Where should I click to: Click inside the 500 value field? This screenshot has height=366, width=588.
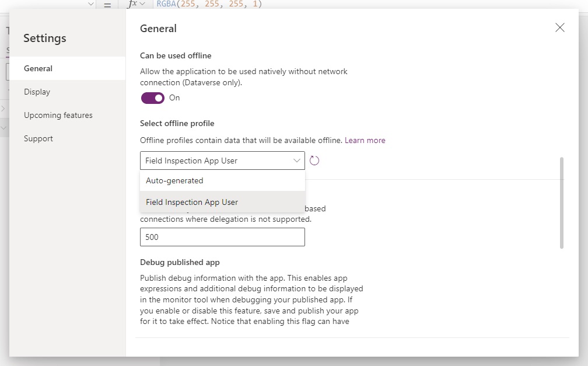pyautogui.click(x=222, y=237)
